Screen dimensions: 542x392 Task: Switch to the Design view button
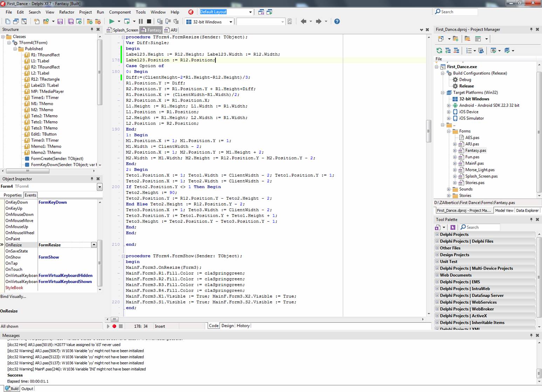tap(227, 326)
